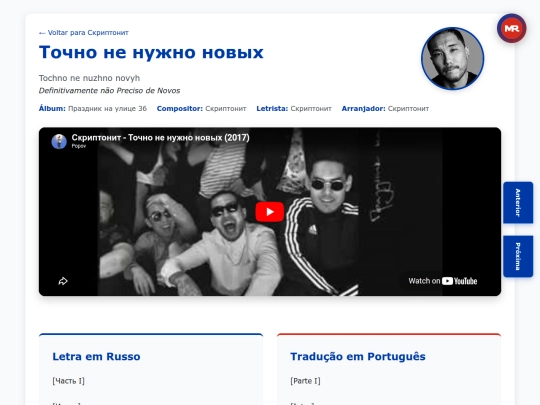Click the Popov channel name in video
The image size is (540, 405).
click(x=79, y=146)
